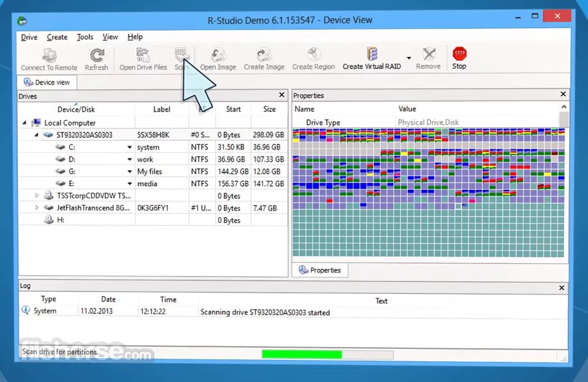Screen dimensions: 588x382
Task: Collapse the Local Computer tree node
Action: [24, 122]
